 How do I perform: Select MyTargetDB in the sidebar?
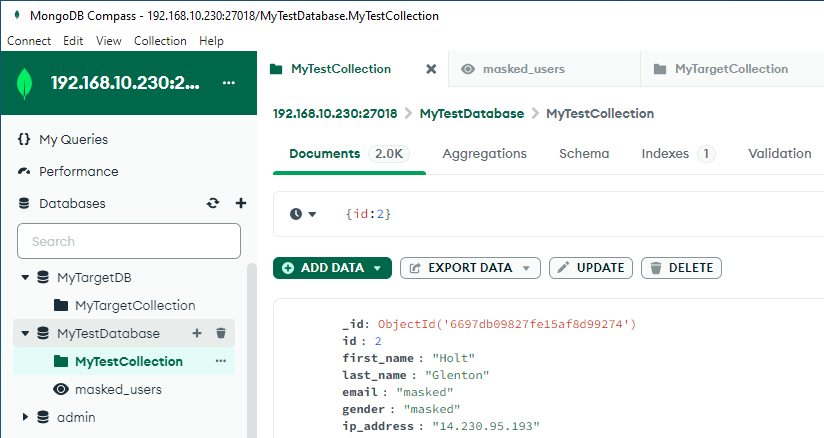pyautogui.click(x=94, y=278)
